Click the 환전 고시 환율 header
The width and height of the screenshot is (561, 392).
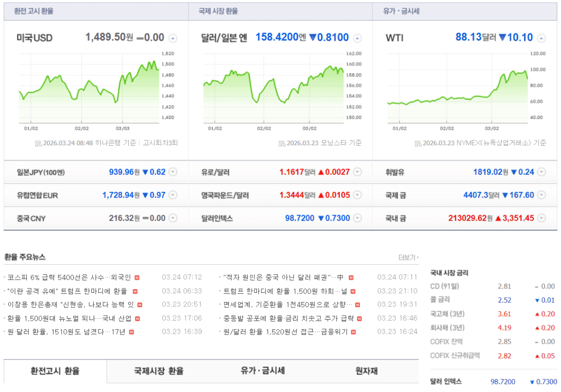[34, 11]
